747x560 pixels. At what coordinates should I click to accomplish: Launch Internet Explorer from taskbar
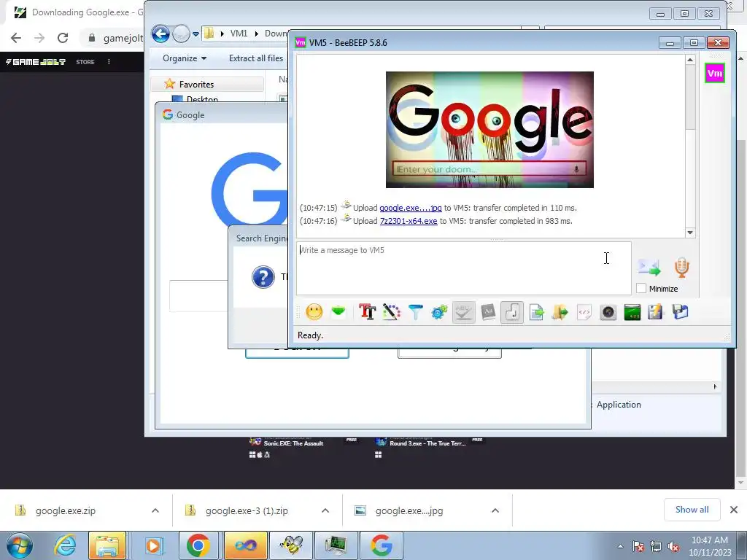65,545
